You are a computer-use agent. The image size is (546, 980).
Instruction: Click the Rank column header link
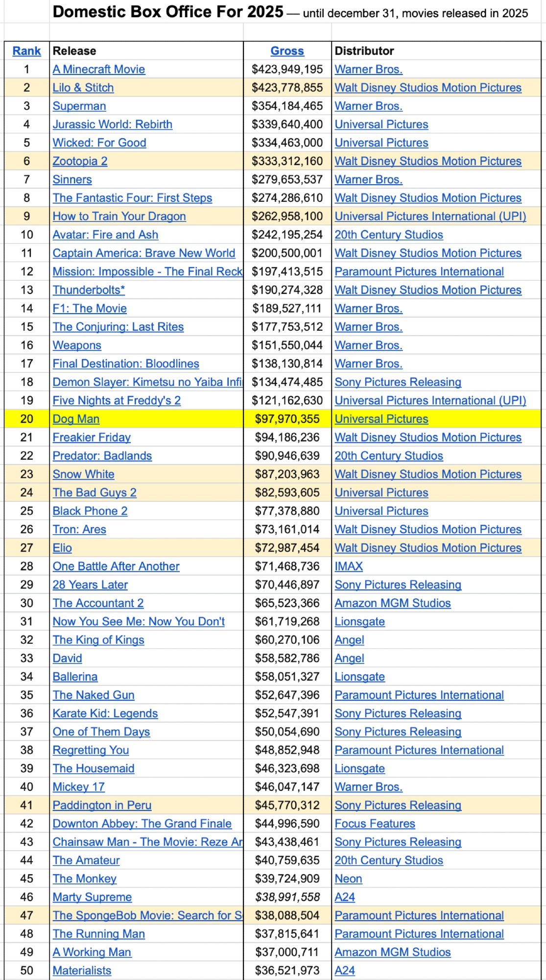click(x=26, y=51)
